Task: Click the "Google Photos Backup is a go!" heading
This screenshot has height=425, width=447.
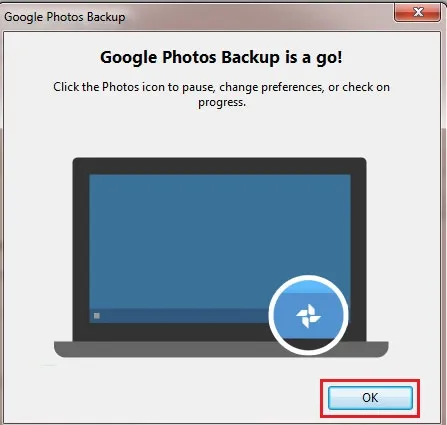Action: point(221,57)
